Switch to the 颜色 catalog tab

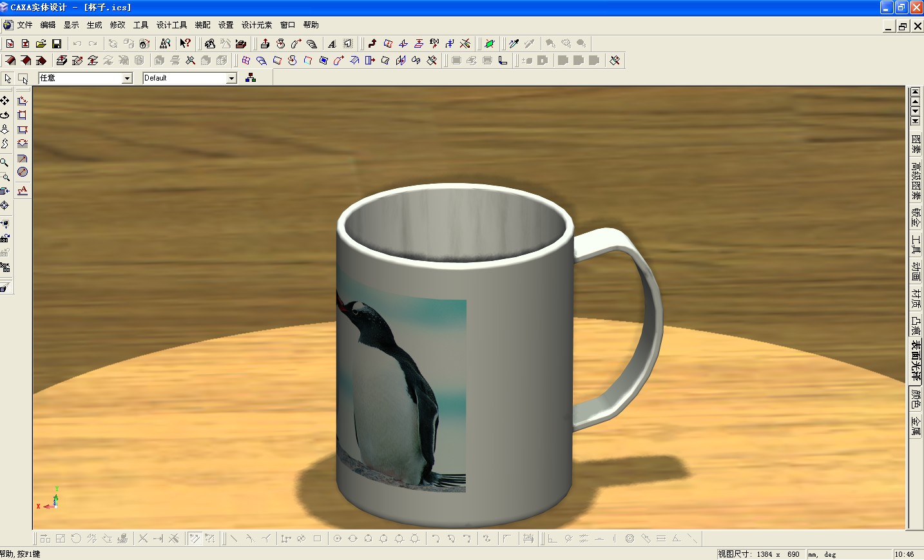[x=916, y=399]
